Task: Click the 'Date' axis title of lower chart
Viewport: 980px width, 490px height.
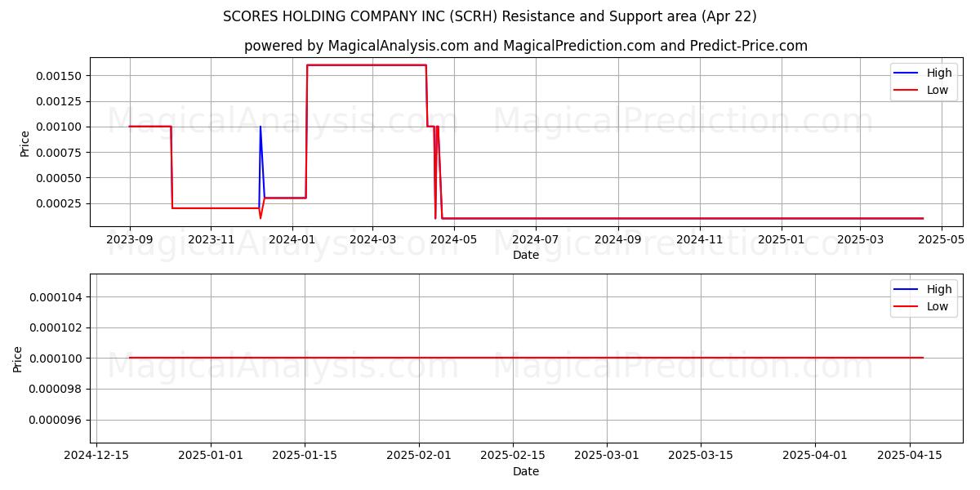Action: pos(526,471)
